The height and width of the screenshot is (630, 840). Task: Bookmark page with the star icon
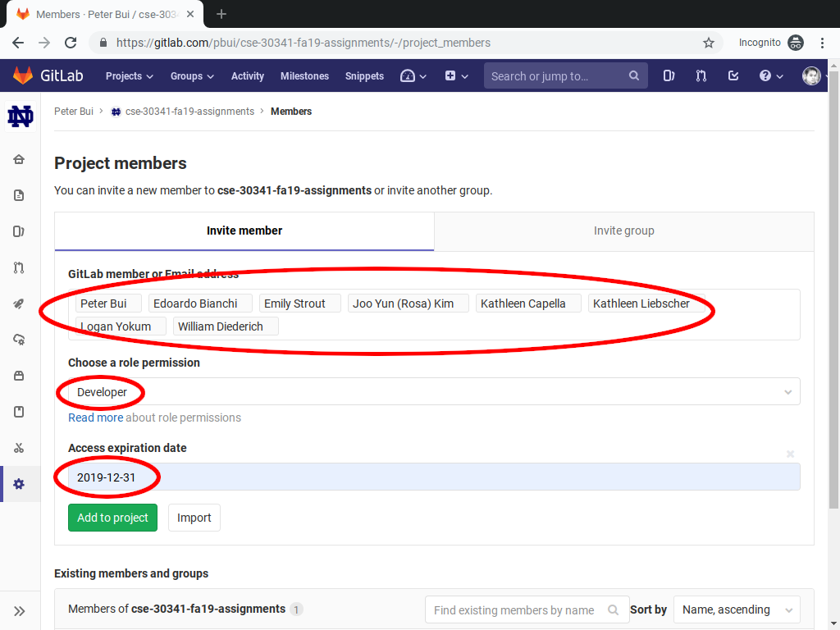(x=708, y=43)
